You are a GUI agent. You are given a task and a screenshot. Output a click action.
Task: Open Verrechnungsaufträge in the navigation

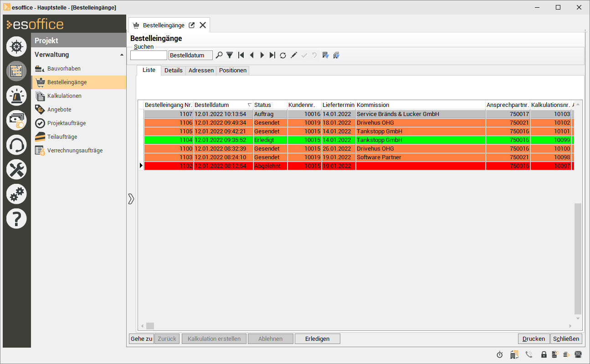pos(78,151)
